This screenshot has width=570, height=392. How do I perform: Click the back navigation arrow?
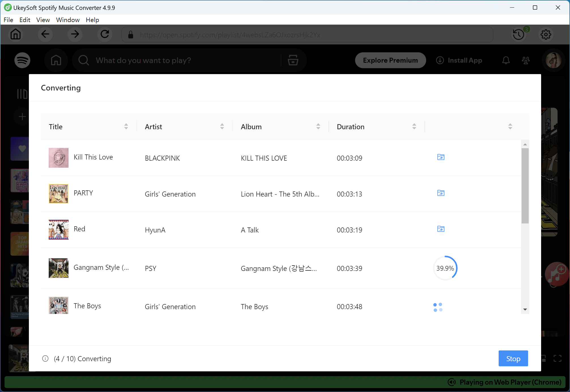45,34
